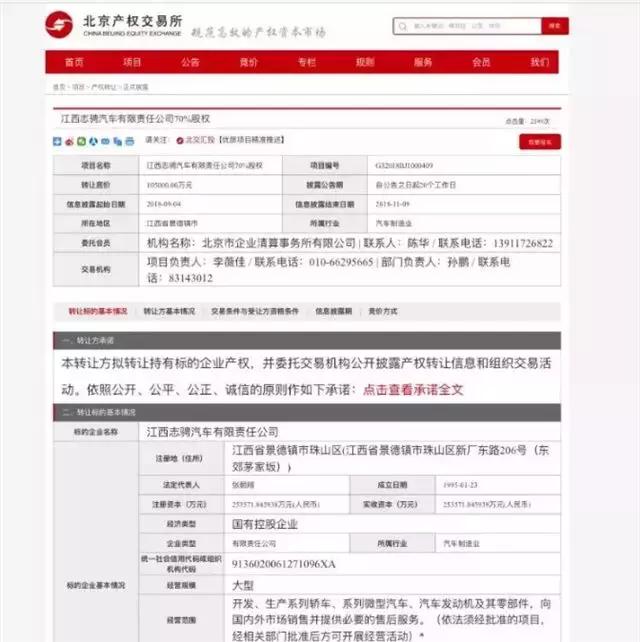Switch to 竞价方式 tab

tap(382, 311)
